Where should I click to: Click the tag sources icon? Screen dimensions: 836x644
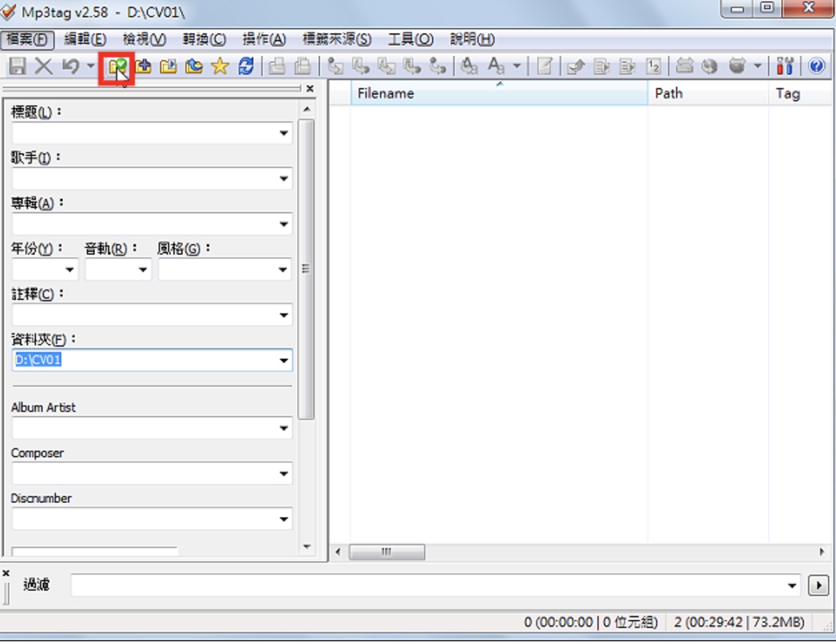point(737,66)
